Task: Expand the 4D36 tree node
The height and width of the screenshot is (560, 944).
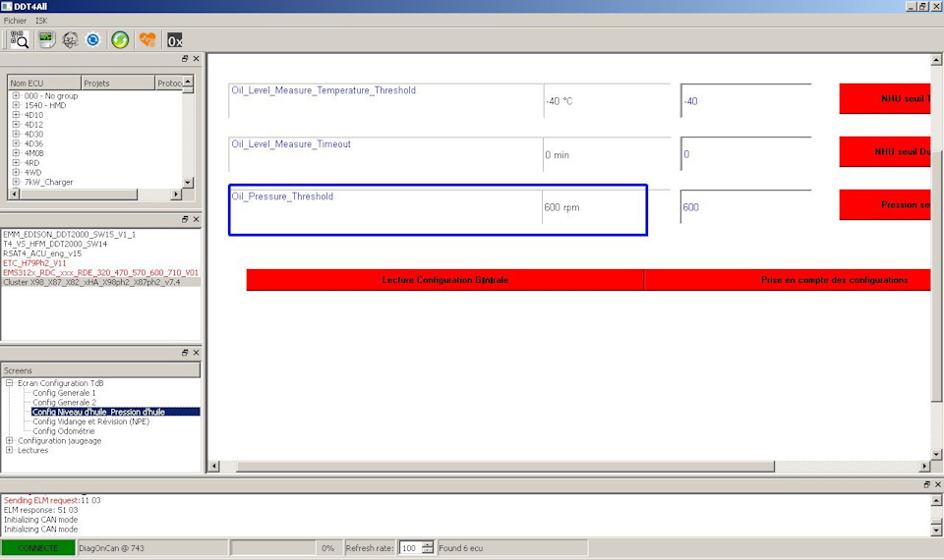Action: point(16,143)
